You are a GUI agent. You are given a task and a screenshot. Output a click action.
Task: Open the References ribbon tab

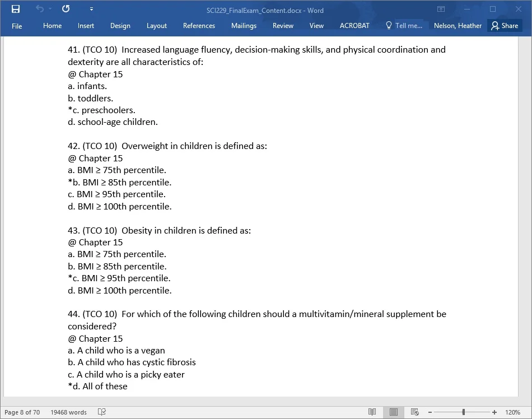tap(199, 26)
